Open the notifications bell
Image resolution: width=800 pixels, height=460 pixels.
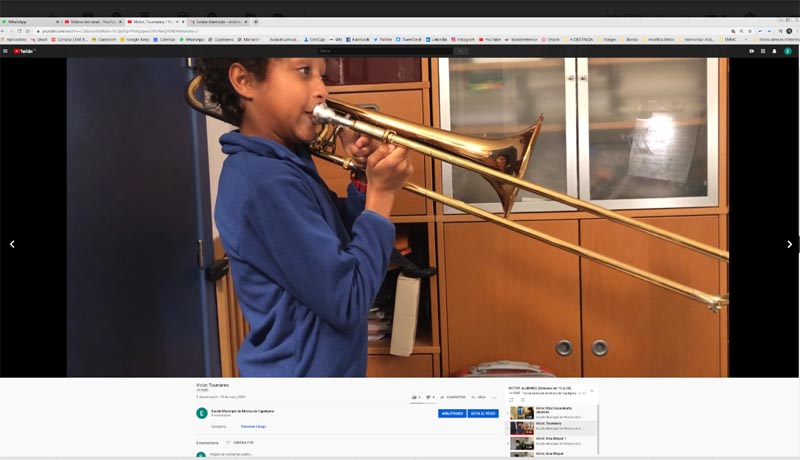(x=774, y=51)
